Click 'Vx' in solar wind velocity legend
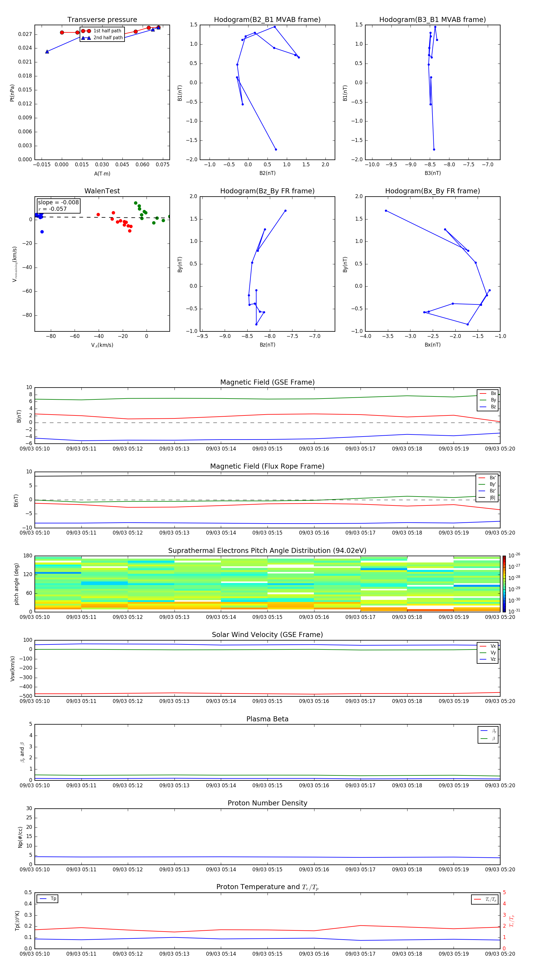 click(x=493, y=646)
